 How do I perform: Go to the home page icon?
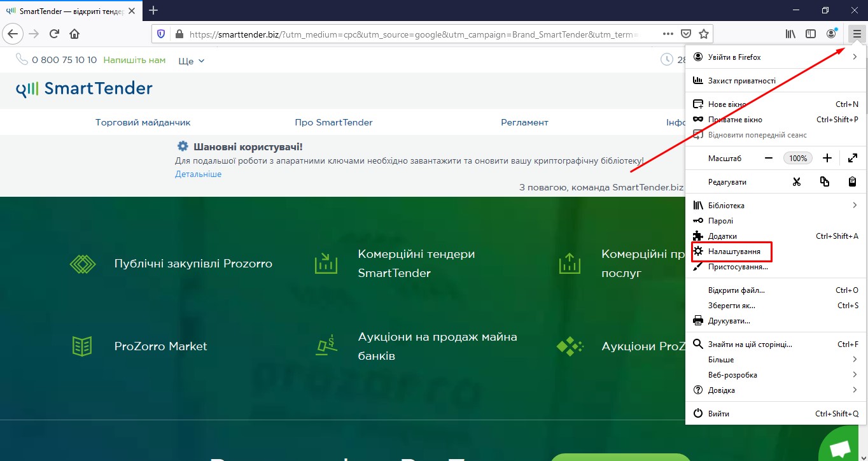click(x=74, y=34)
